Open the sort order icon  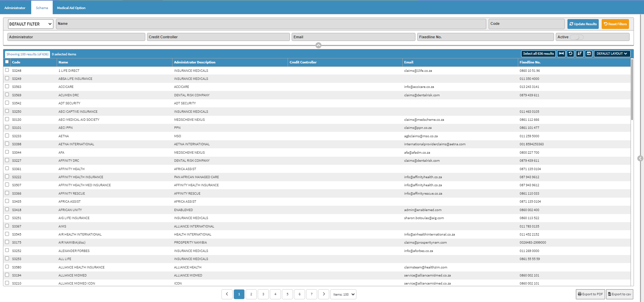(x=580, y=54)
